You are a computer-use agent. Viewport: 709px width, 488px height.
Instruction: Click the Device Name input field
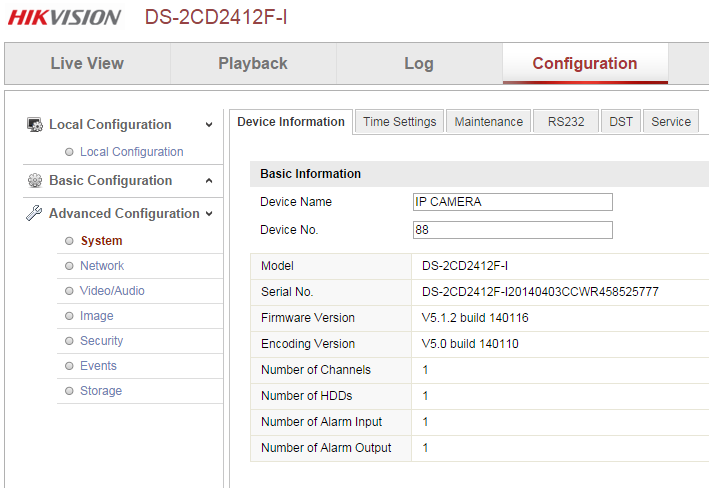(x=513, y=202)
